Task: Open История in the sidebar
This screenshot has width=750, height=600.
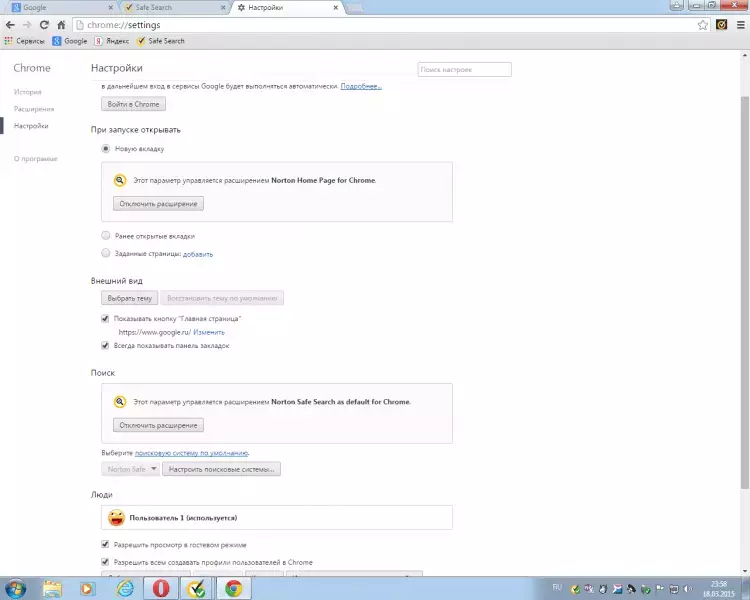Action: point(28,92)
